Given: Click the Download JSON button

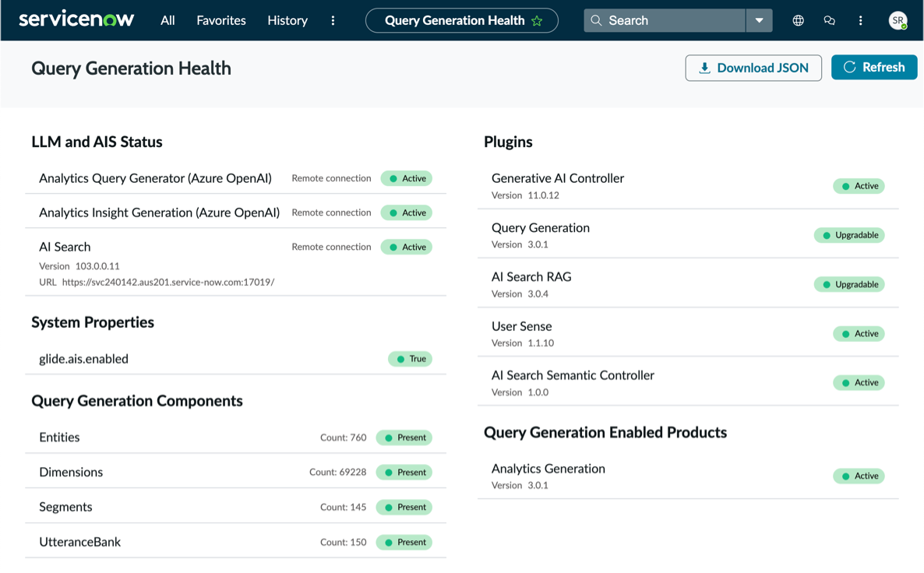Looking at the screenshot, I should pyautogui.click(x=753, y=68).
